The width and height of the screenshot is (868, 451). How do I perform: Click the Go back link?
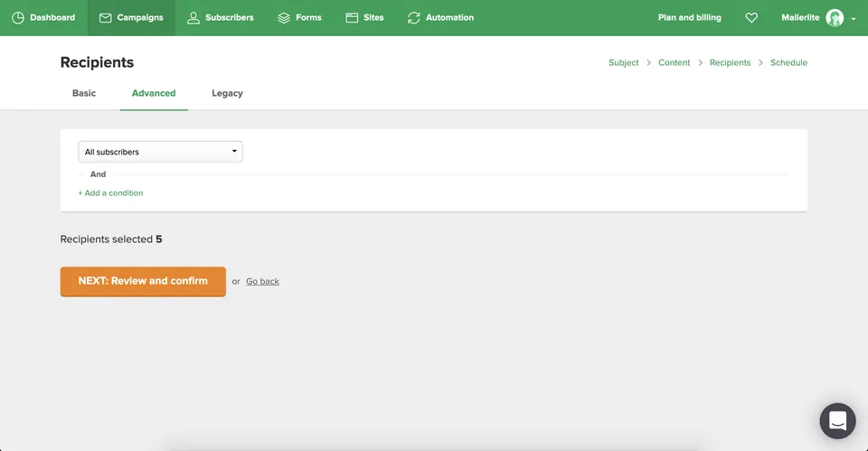click(262, 282)
